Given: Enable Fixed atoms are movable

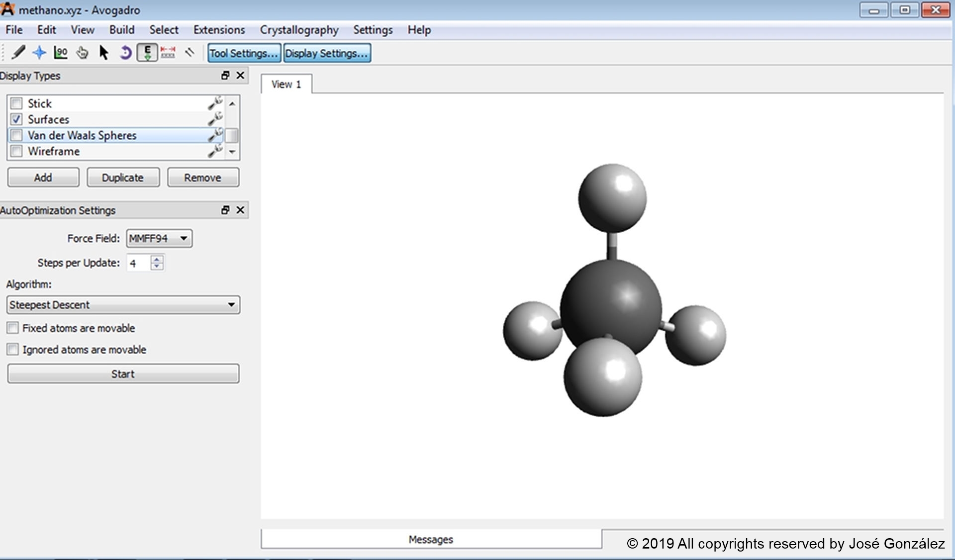Looking at the screenshot, I should [13, 328].
